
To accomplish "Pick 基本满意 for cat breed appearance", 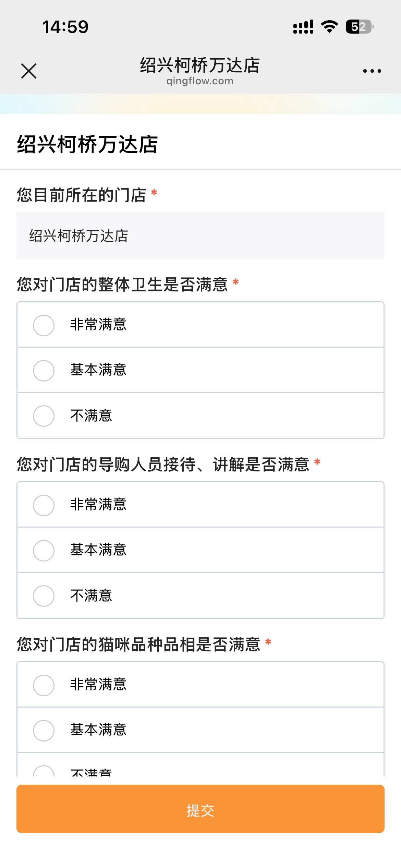I will [x=44, y=730].
